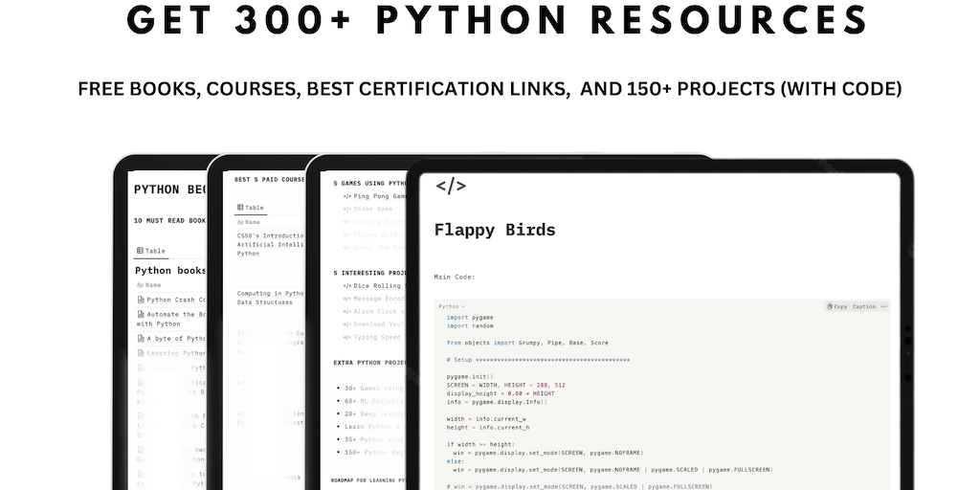The width and height of the screenshot is (980, 490).
Task: Click the Name column header in Python books table
Action: 152,284
